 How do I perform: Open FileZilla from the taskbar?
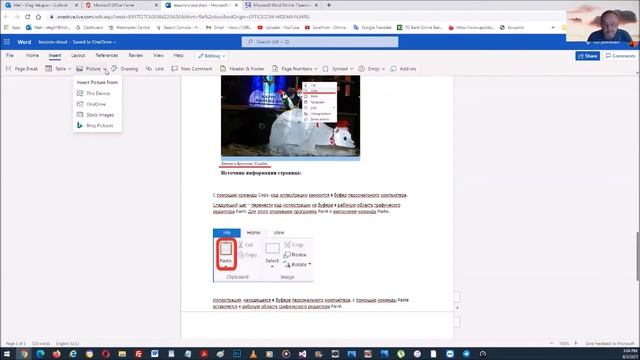tap(138, 354)
